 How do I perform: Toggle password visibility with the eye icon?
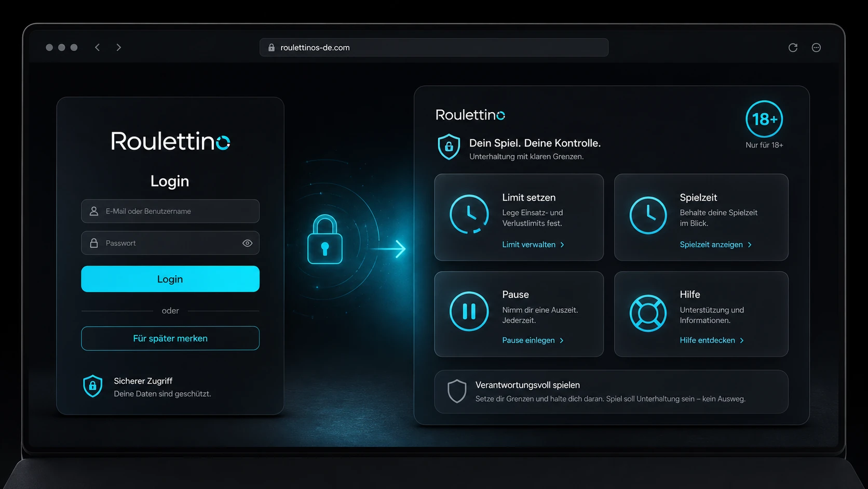click(x=248, y=243)
